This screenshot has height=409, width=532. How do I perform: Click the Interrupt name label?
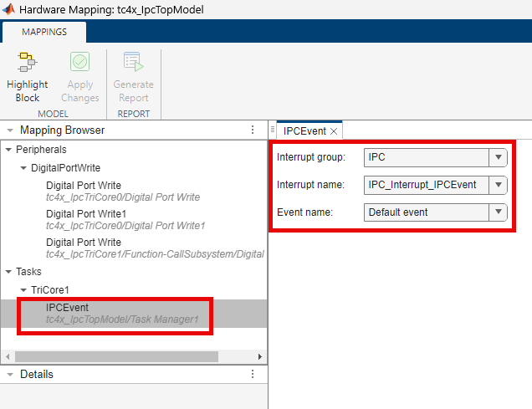click(x=310, y=185)
